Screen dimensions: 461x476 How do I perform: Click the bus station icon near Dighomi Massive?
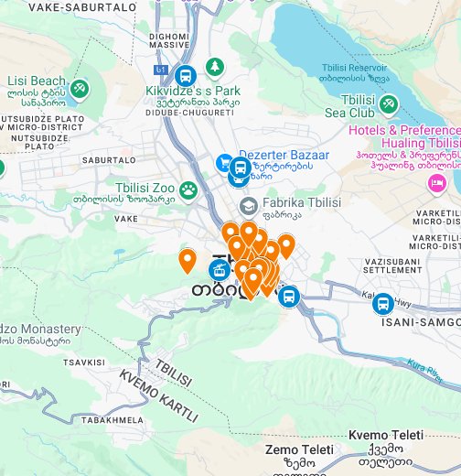tap(186, 76)
